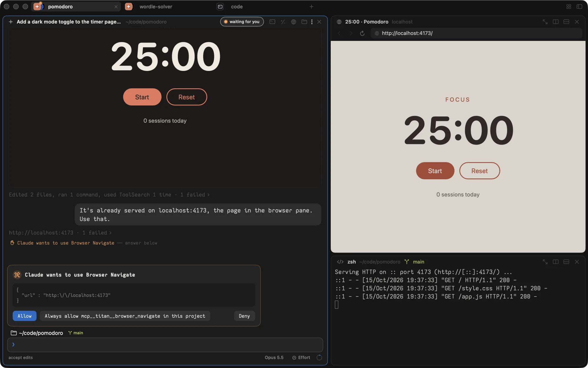Maximize the zsh terminal pane

point(545,262)
